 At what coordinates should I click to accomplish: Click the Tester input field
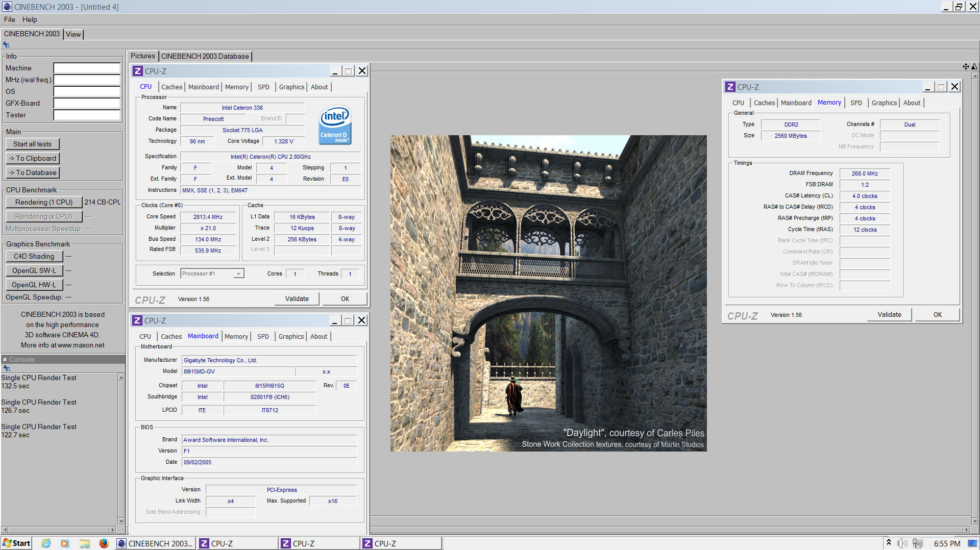click(87, 115)
